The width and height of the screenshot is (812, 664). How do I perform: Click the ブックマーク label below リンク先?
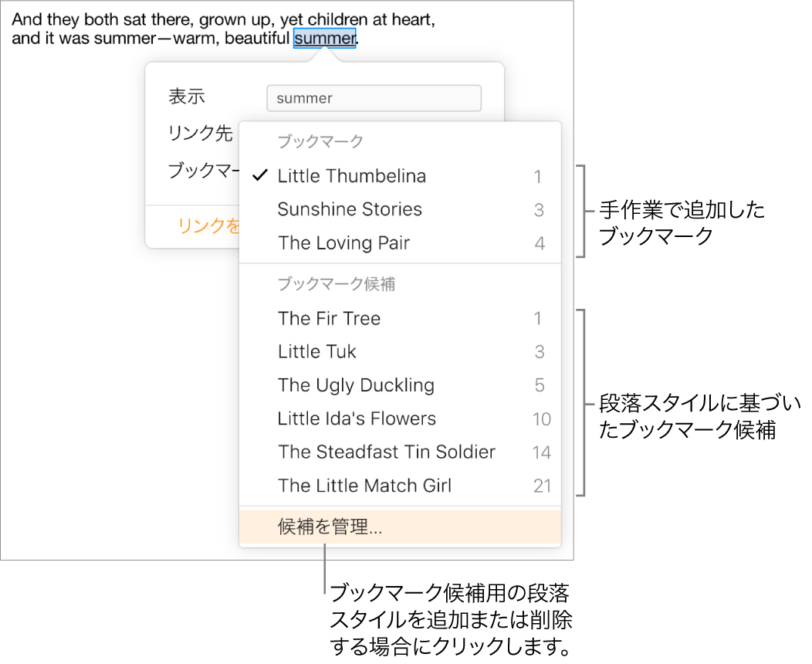pyautogui.click(x=202, y=171)
